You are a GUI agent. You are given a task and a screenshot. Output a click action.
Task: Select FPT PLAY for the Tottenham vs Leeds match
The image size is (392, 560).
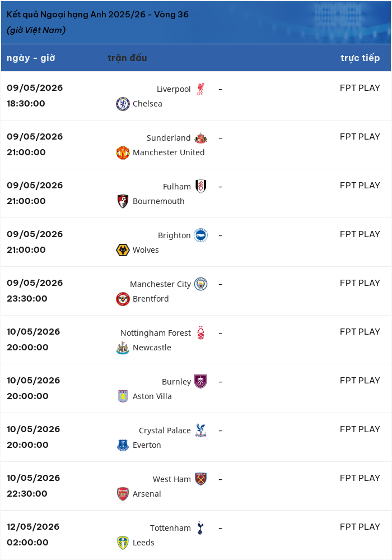(360, 527)
